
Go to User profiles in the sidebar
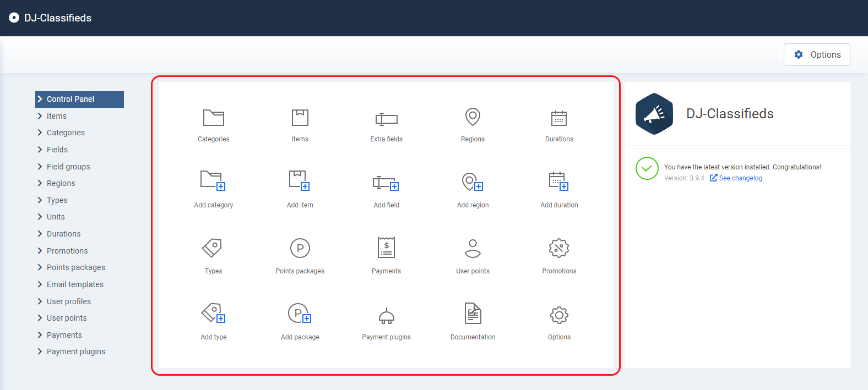[68, 301]
